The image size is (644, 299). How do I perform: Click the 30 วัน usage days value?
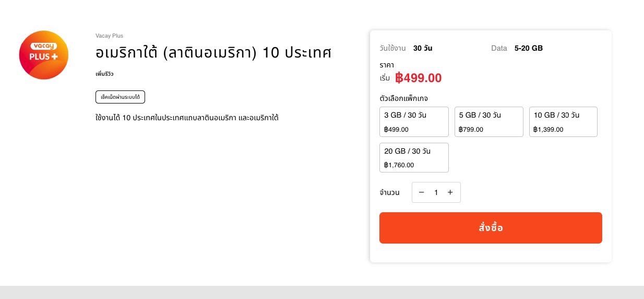(x=423, y=48)
